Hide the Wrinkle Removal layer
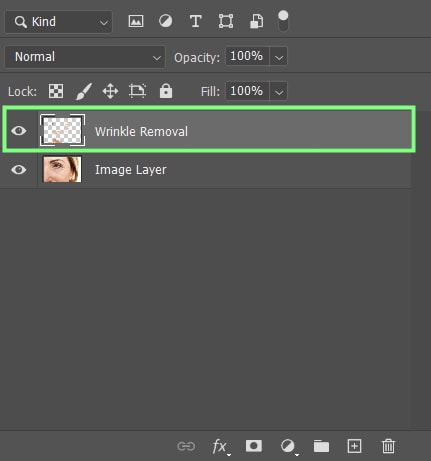 point(19,131)
